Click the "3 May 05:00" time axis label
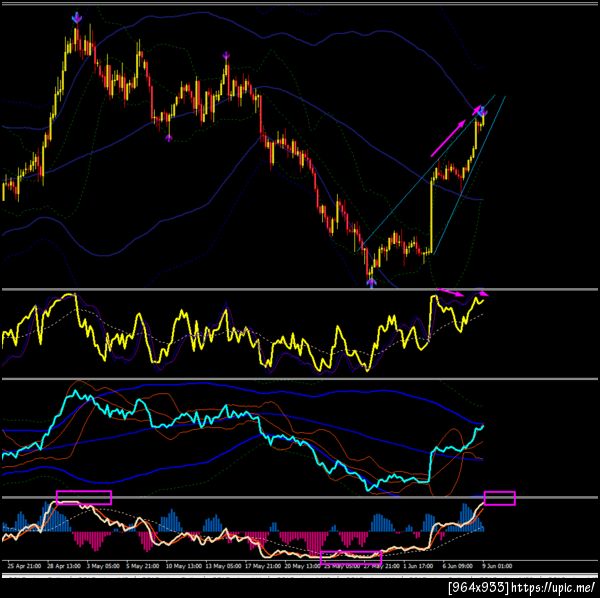 [x=103, y=566]
